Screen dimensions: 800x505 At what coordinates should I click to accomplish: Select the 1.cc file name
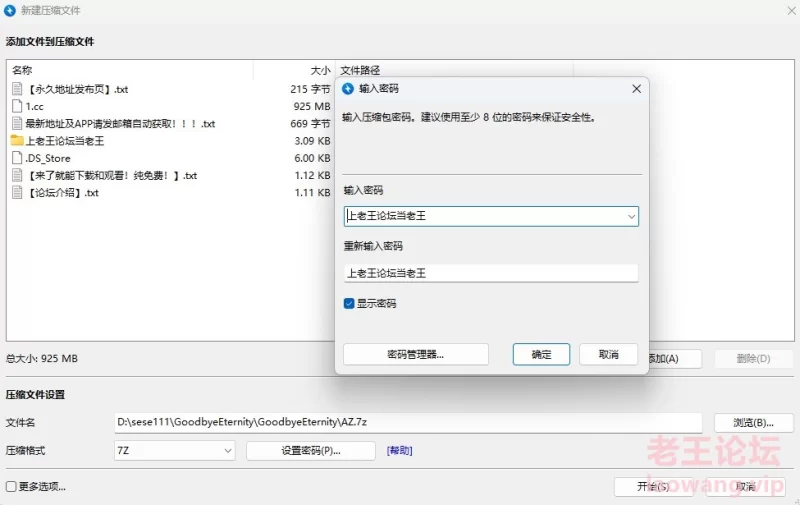point(35,107)
